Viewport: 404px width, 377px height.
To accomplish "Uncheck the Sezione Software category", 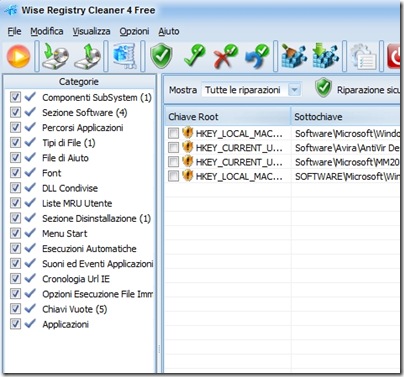I will [15, 112].
